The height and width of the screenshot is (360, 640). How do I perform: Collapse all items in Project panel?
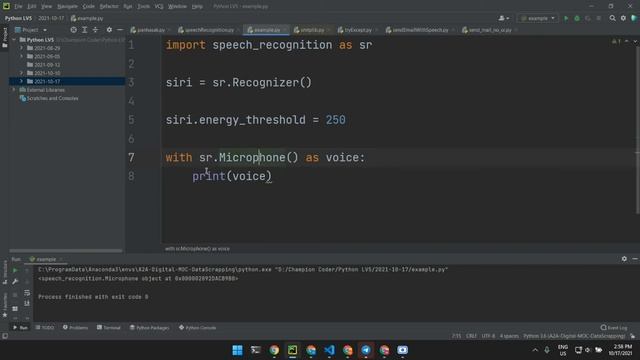tap(95, 30)
